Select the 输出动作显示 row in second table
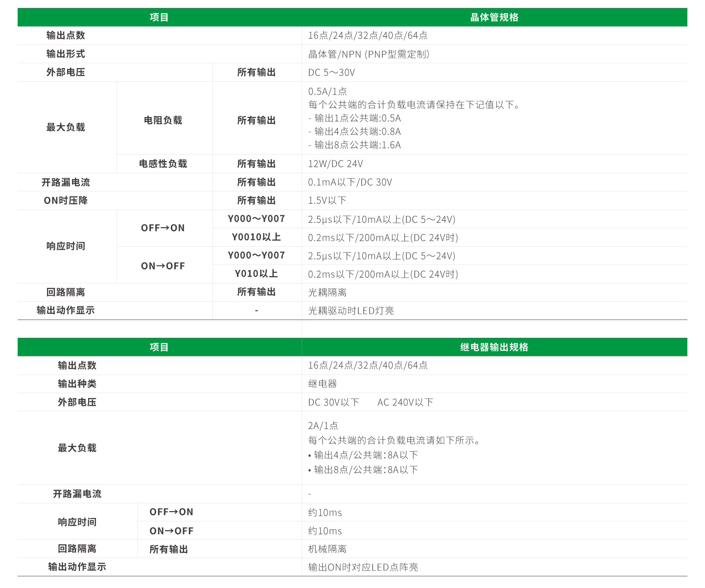Viewport: 705px width, 588px height. [x=77, y=566]
